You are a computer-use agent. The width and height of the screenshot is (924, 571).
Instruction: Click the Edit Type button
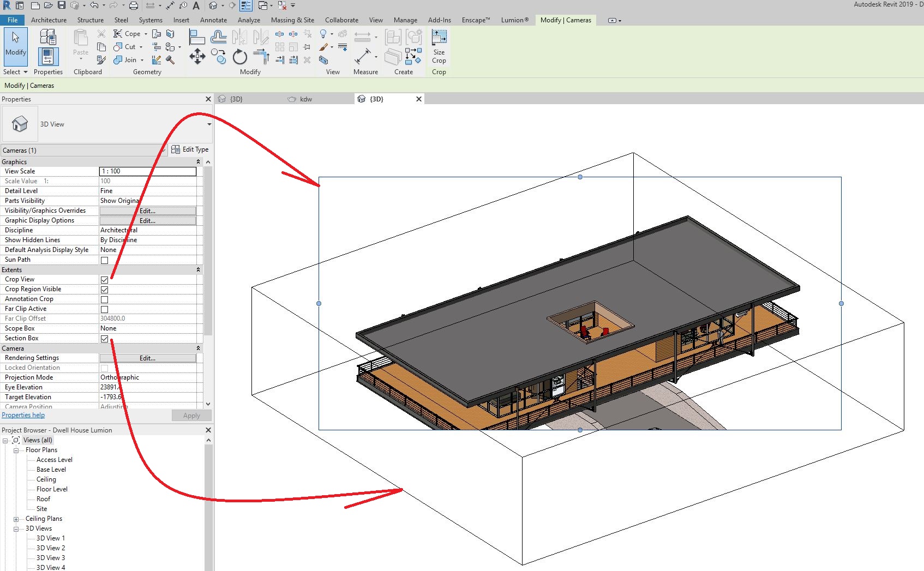[190, 149]
